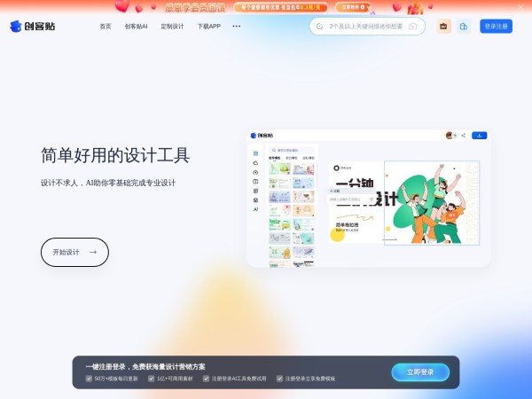Click the 创客贴 logo icon
The height and width of the screenshot is (399, 532).
coord(15,27)
